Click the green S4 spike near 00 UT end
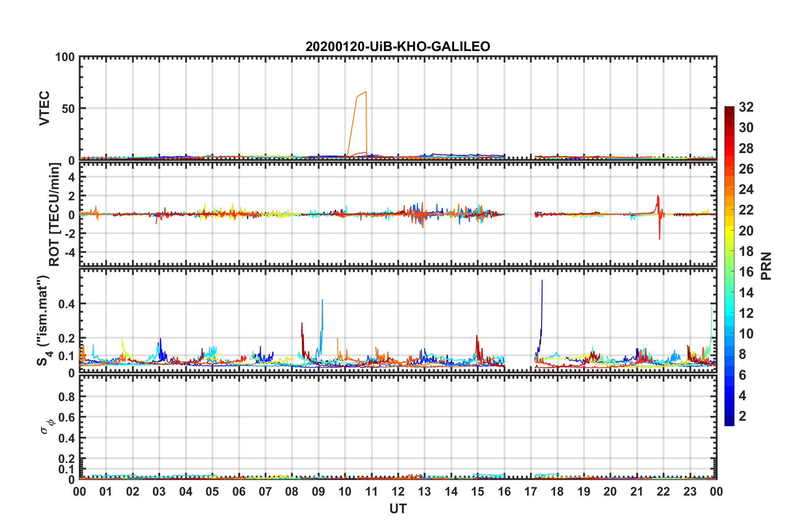The image size is (796, 532). 711,307
